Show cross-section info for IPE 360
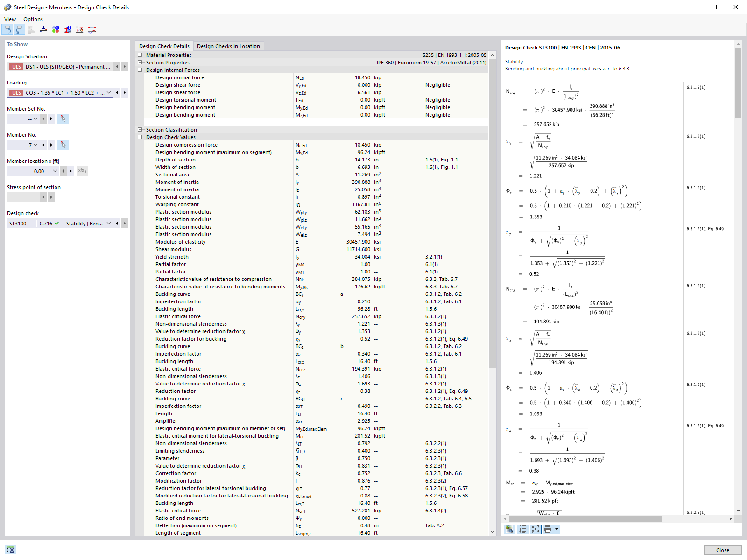This screenshot has width=747, height=560. [x=68, y=29]
